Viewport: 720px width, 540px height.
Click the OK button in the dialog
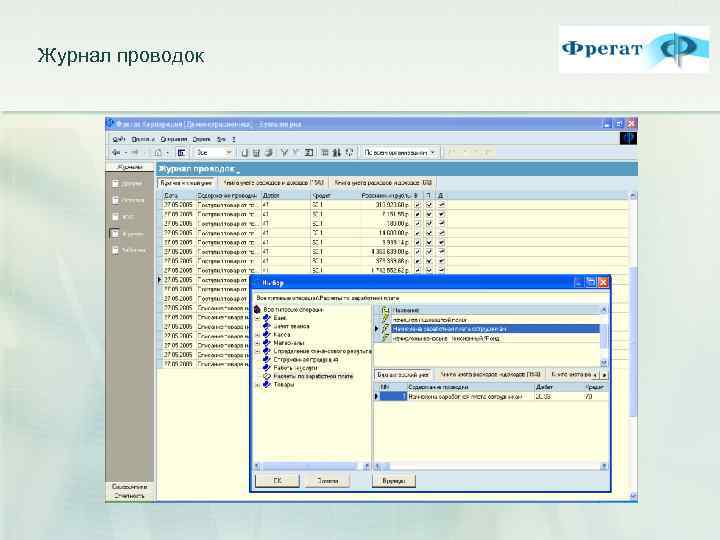(x=277, y=480)
